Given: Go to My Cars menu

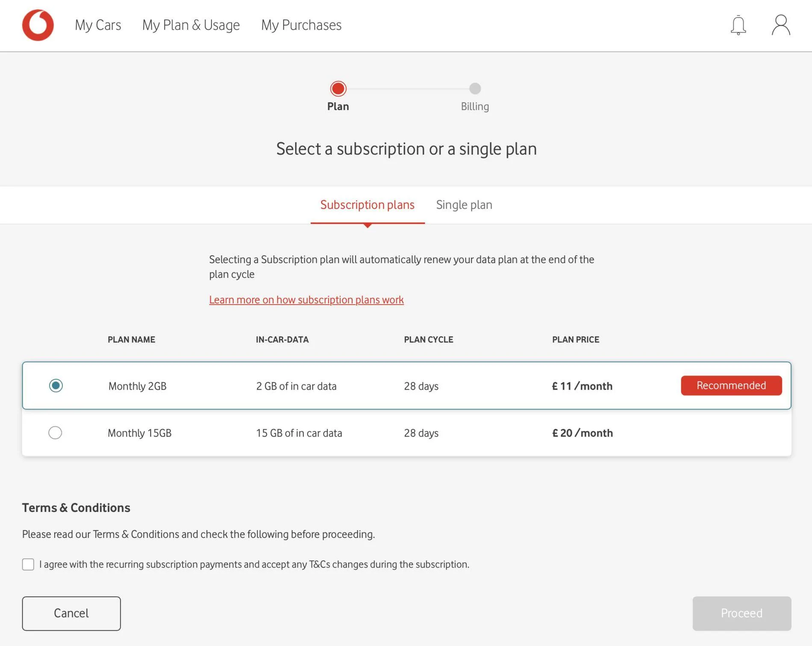Looking at the screenshot, I should click(98, 25).
